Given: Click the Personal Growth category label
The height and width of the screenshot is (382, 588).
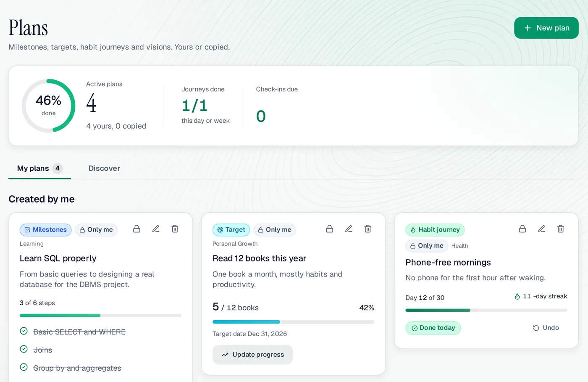Looking at the screenshot, I should coord(235,244).
